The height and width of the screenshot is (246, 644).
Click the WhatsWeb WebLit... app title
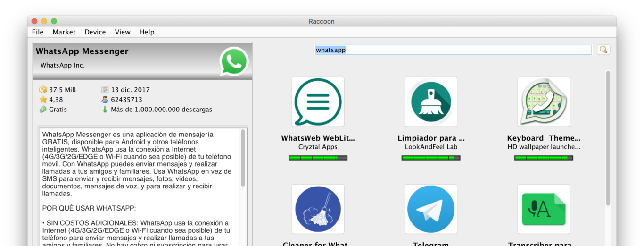tap(318, 138)
